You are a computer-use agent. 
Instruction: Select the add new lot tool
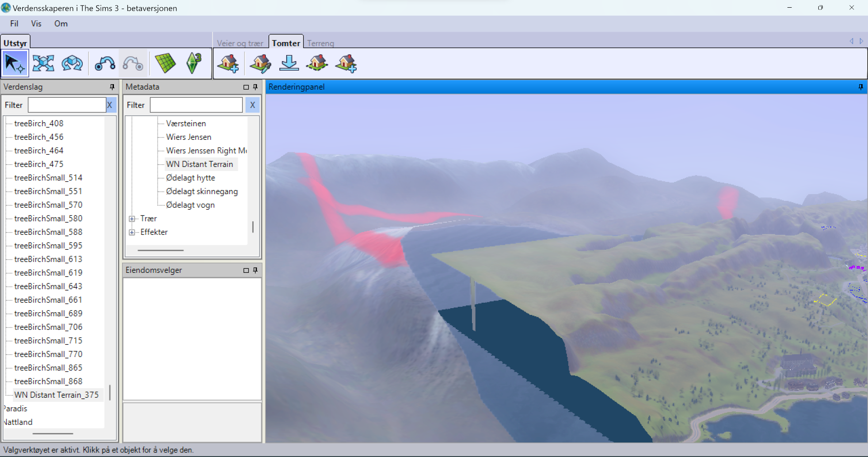(x=228, y=63)
